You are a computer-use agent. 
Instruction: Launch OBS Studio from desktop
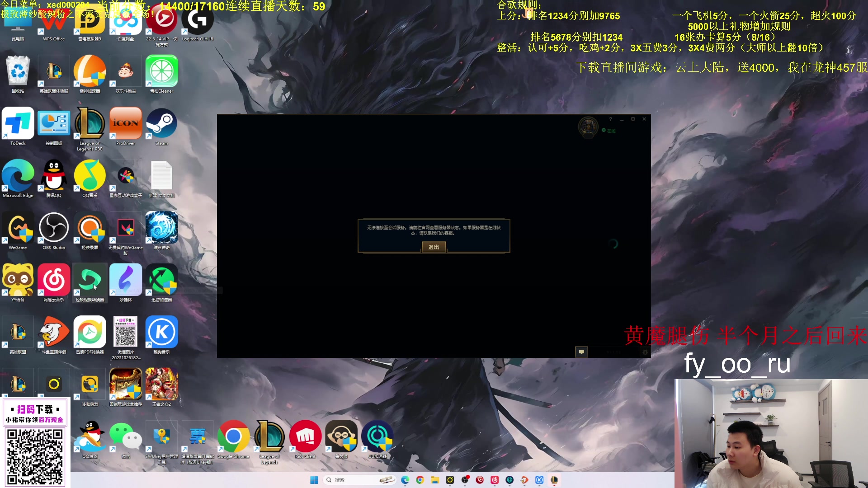pyautogui.click(x=54, y=231)
